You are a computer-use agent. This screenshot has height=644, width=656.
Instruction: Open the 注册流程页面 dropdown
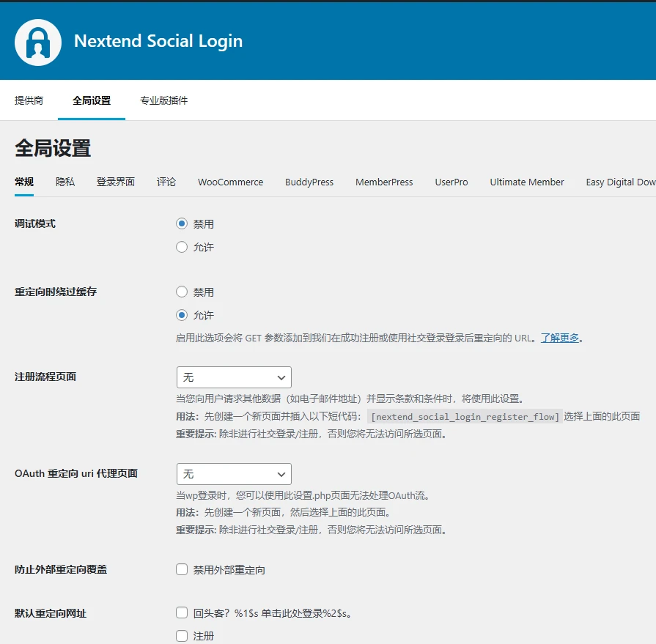(233, 377)
